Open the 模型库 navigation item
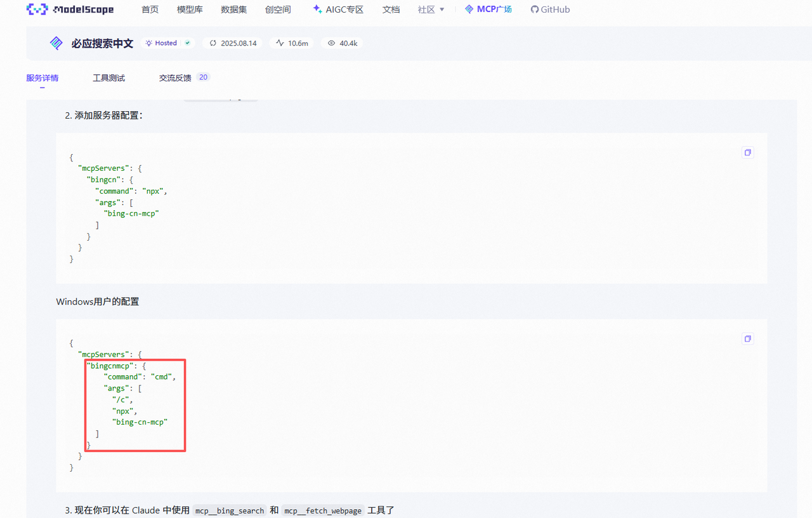Screen dimensions: 812x518 [x=190, y=10]
